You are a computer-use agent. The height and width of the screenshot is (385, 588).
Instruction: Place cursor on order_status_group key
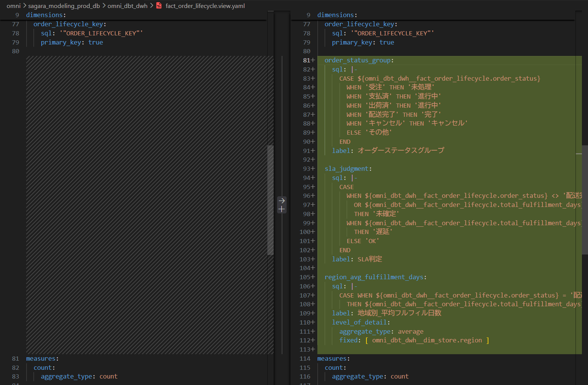(357, 60)
